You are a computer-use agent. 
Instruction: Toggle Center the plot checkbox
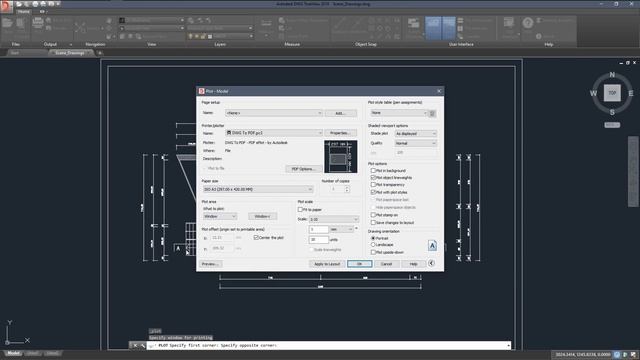[256, 238]
